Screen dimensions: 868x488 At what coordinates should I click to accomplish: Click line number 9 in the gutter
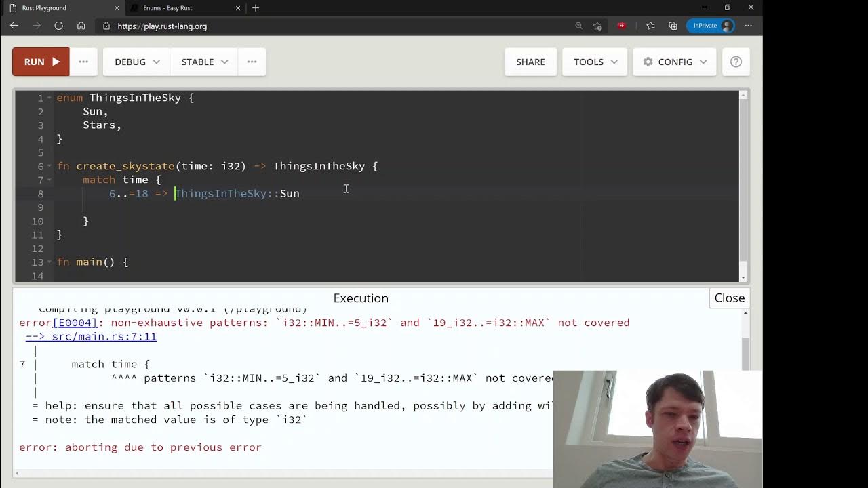point(40,207)
